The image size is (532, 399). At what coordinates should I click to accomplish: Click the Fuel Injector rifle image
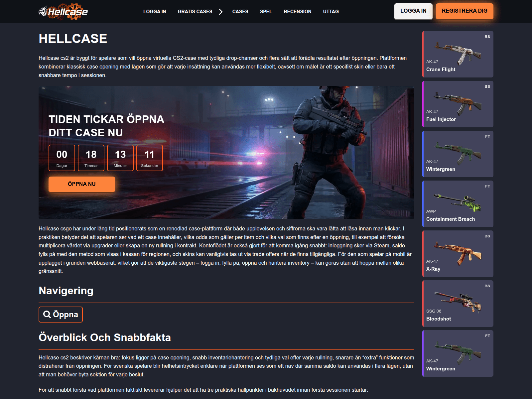point(458,103)
